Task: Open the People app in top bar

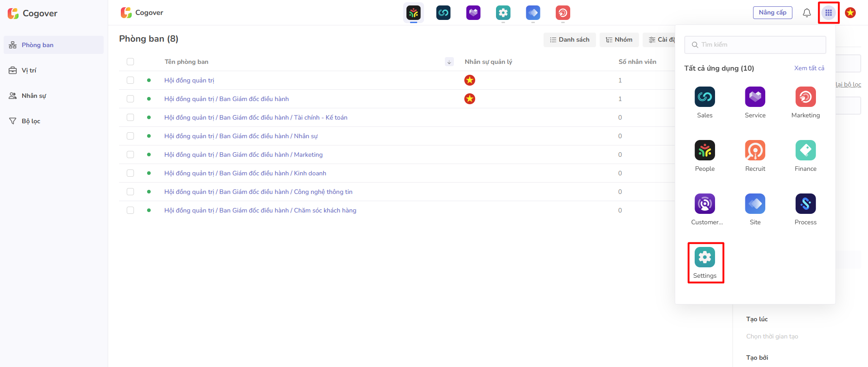Action: [414, 13]
